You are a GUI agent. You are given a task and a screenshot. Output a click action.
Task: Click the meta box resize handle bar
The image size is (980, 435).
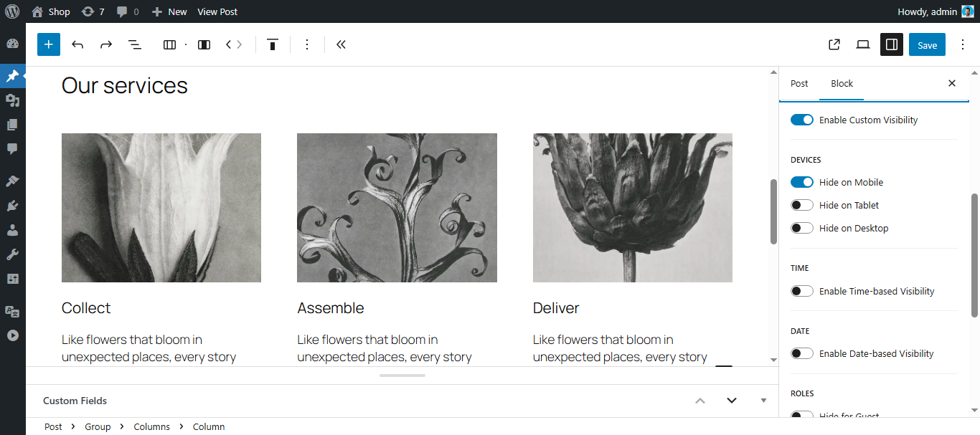(x=402, y=376)
